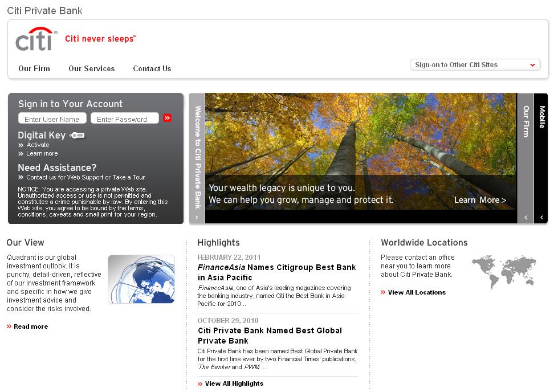Click double-arrow icon beside View All Locations
558x392 pixels.
pos(383,292)
